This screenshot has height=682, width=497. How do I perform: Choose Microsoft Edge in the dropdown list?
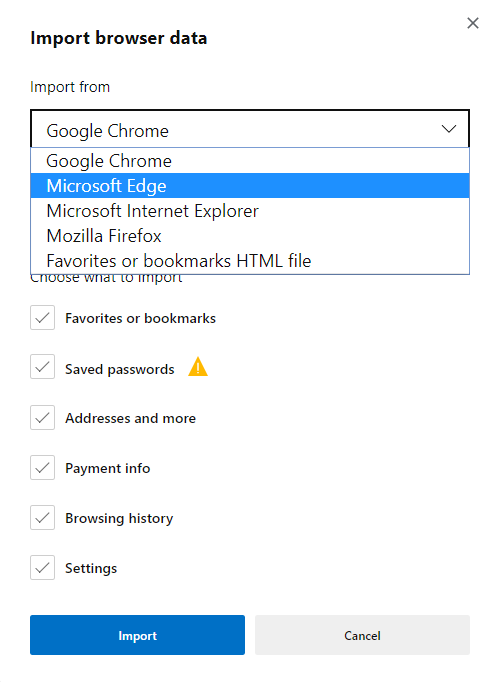(x=250, y=186)
